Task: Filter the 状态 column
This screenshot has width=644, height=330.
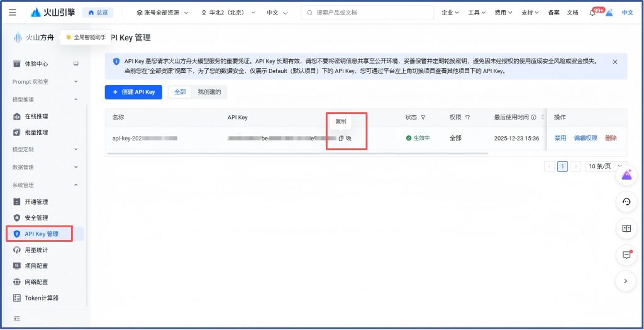Action: point(423,118)
